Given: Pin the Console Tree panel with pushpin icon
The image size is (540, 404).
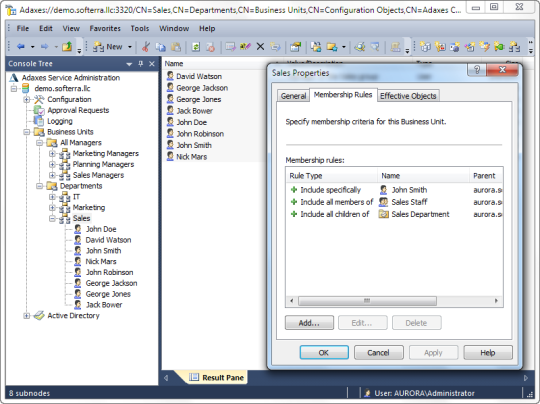Looking at the screenshot, I should [141, 64].
